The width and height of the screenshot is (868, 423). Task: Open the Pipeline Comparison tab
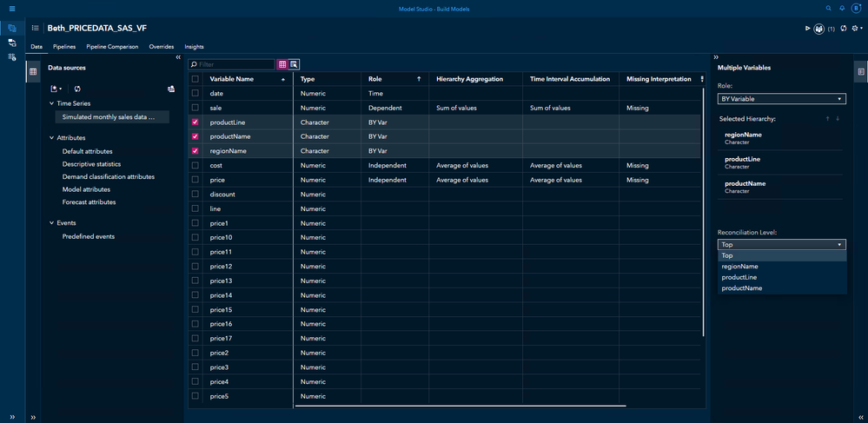(x=112, y=47)
